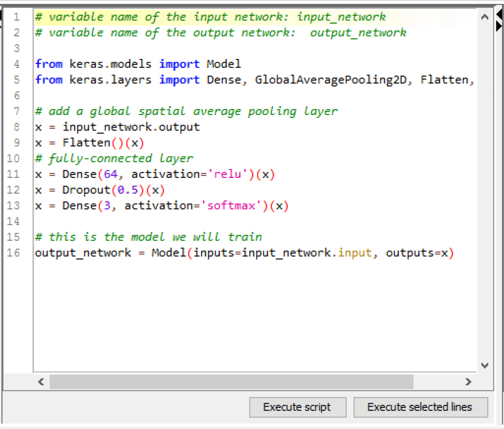Click the 'relu' string on line 11
The image size is (504, 429).
[x=227, y=174]
